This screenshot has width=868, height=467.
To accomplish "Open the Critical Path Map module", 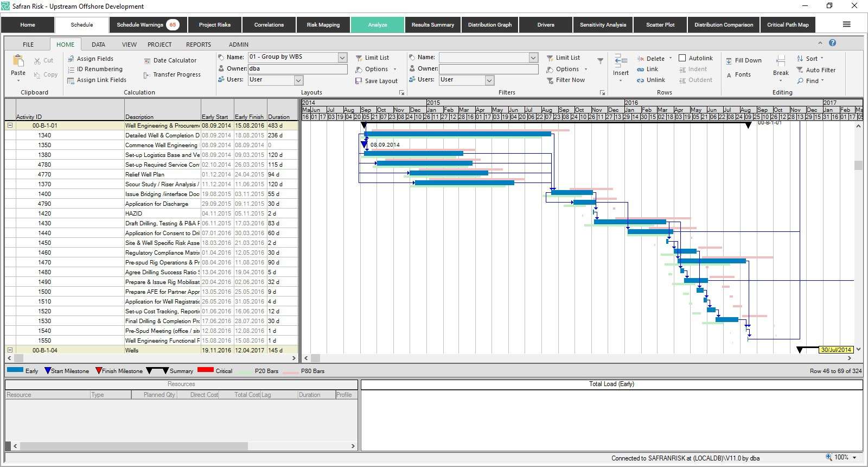I will click(788, 25).
